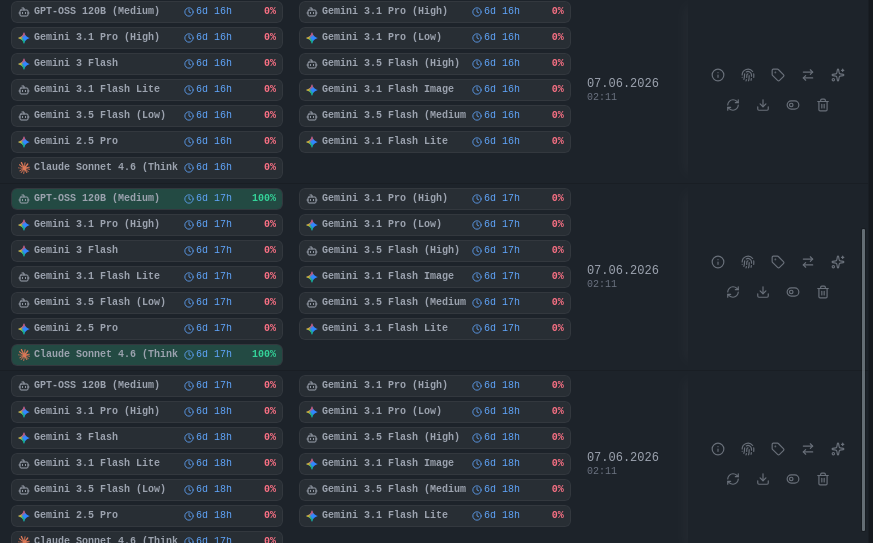Click Gemini 3 Flash chip showing 6d 18h
Viewport: 873px width, 543px height.
pos(147,438)
